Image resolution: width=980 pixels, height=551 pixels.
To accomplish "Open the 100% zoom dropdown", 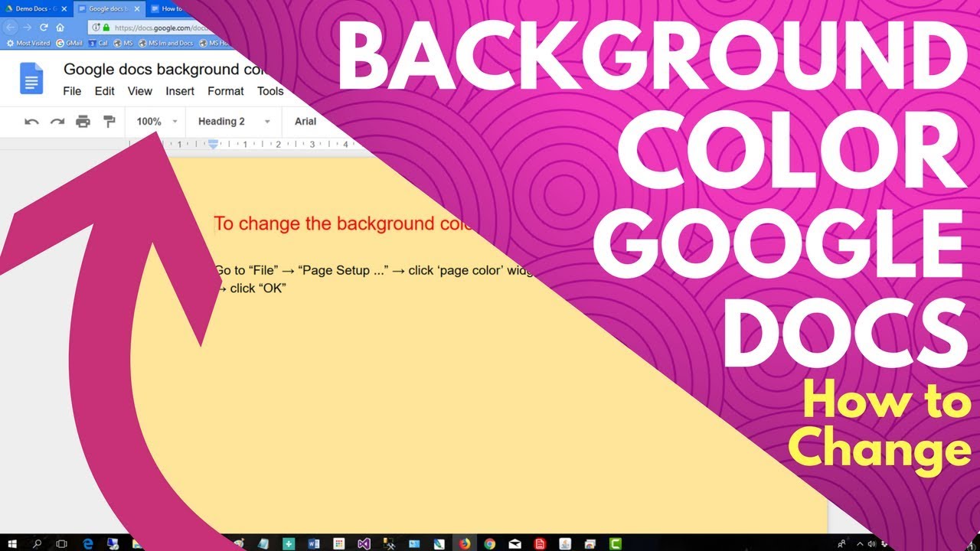I will [x=156, y=122].
